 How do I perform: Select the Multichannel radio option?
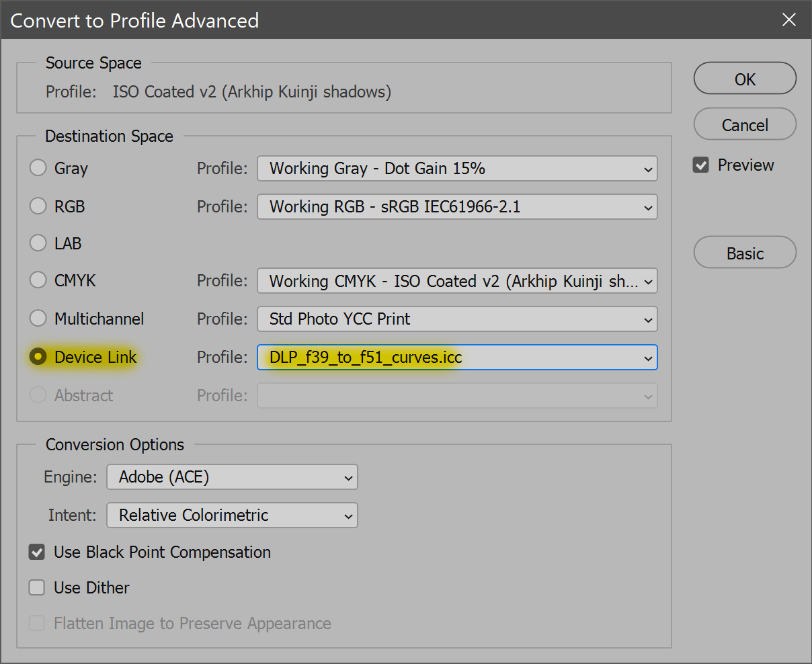(38, 319)
